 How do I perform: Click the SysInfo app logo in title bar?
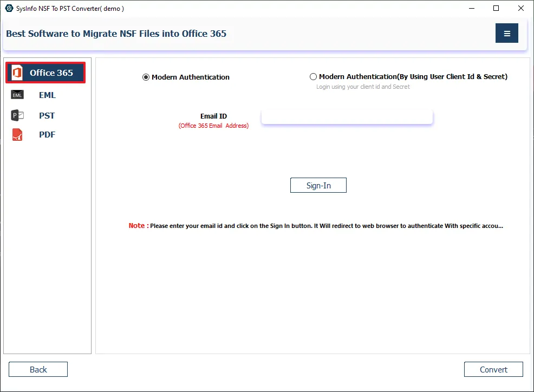pyautogui.click(x=9, y=8)
